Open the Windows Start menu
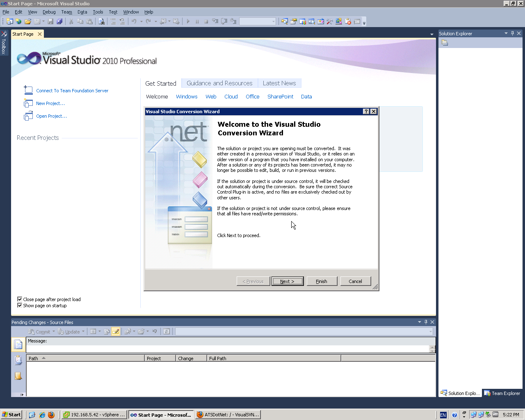The height and width of the screenshot is (420, 525). point(11,415)
